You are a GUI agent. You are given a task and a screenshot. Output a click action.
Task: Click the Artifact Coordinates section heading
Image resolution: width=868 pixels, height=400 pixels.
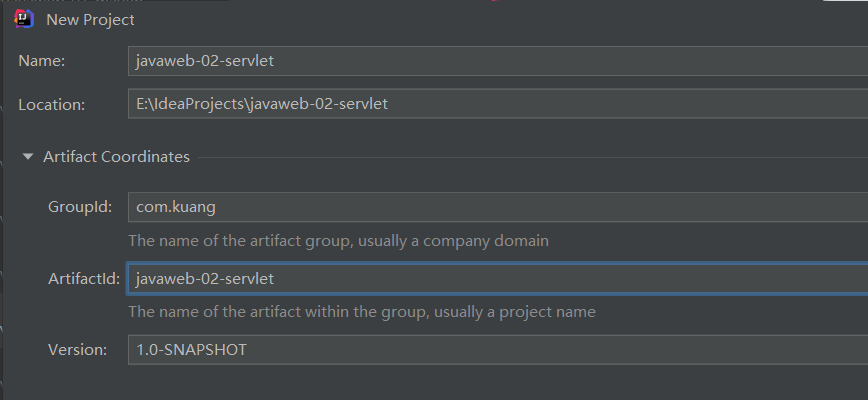[116, 157]
